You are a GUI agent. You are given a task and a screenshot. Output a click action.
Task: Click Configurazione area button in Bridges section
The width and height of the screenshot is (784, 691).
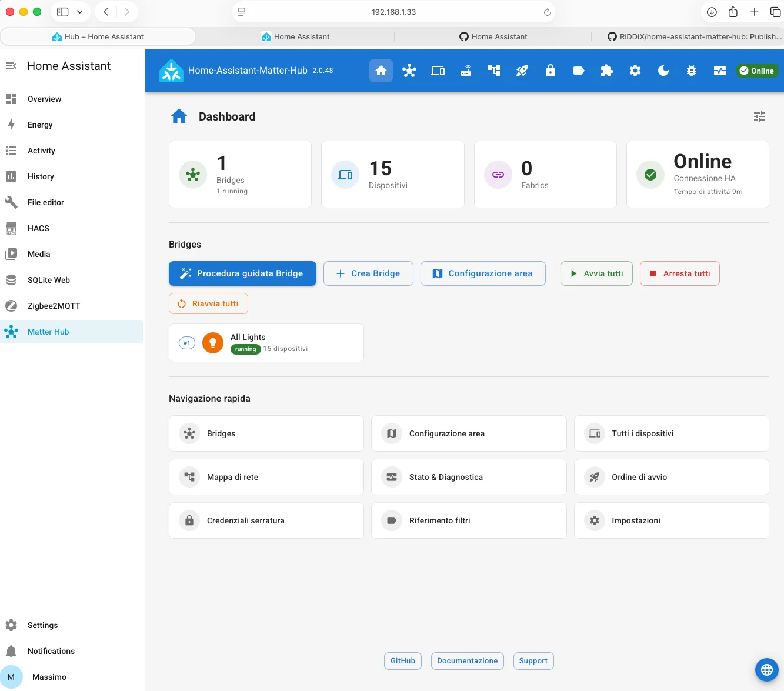(x=483, y=273)
